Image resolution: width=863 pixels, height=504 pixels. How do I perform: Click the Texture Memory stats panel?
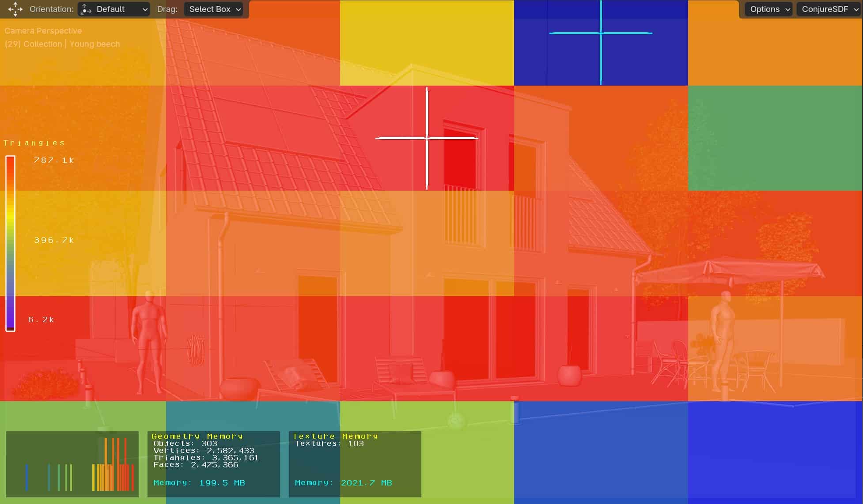(x=355, y=464)
